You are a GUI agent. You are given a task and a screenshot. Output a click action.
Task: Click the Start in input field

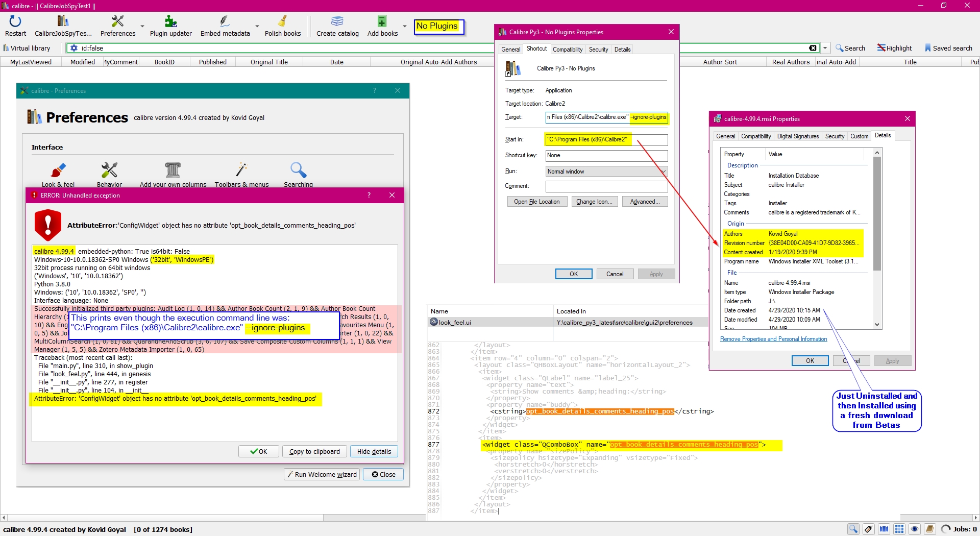pyautogui.click(x=606, y=139)
